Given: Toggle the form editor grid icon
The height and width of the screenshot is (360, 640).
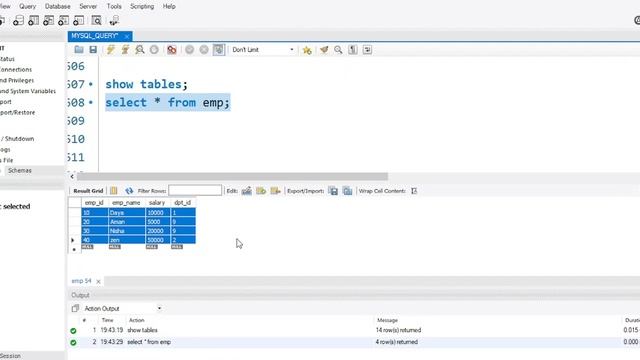Looking at the screenshot, I should point(114,191).
